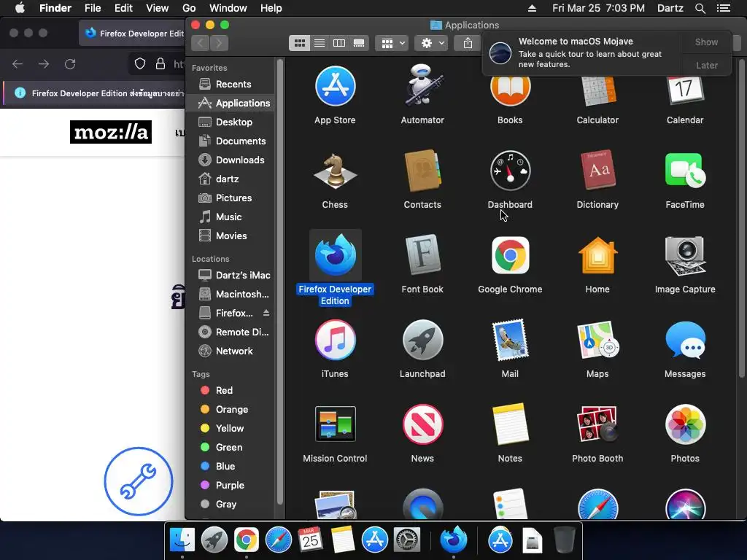This screenshot has height=560, width=747.
Task: Select Firefox Developer Edition in the Applications folder
Action: pyautogui.click(x=335, y=254)
